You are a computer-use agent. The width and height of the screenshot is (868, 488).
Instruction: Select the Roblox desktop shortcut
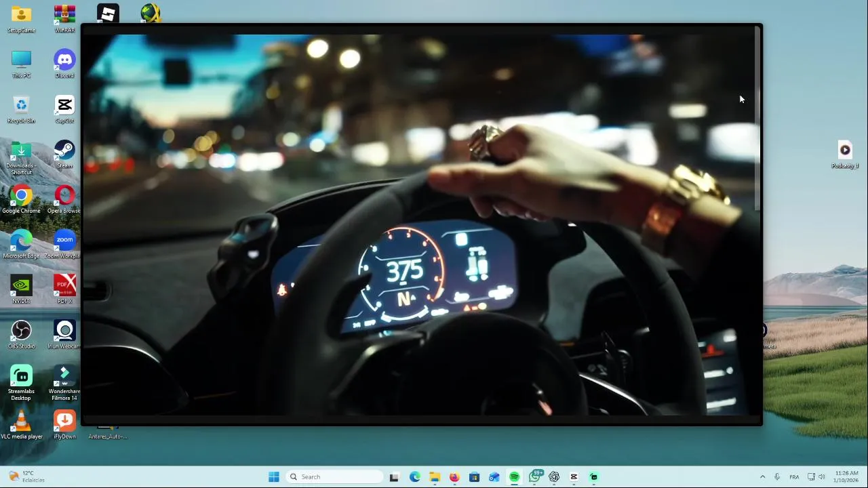[x=108, y=13]
